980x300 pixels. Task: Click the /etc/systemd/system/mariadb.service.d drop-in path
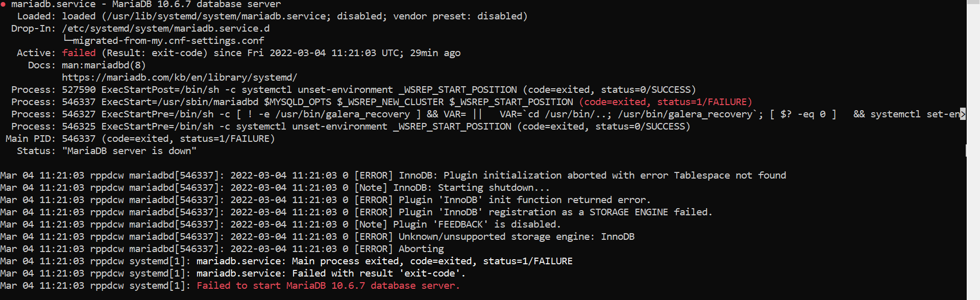(165, 29)
